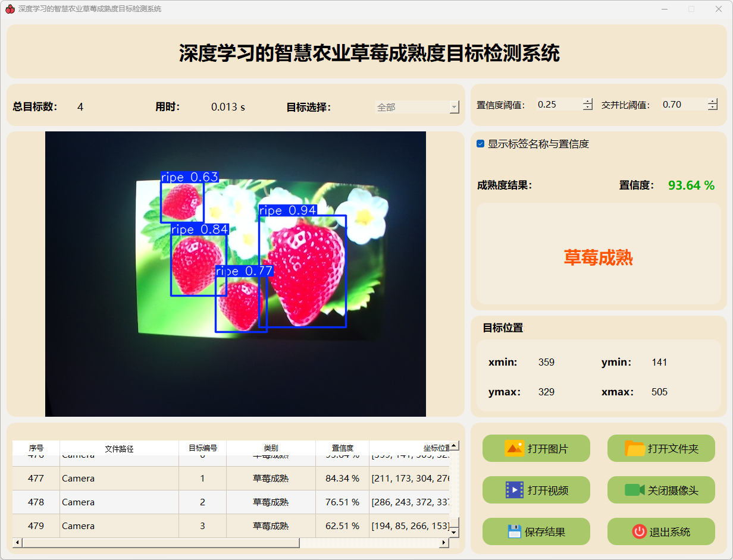Click the 类别 column header in table
Viewport: 733px width, 560px height.
pos(271,448)
